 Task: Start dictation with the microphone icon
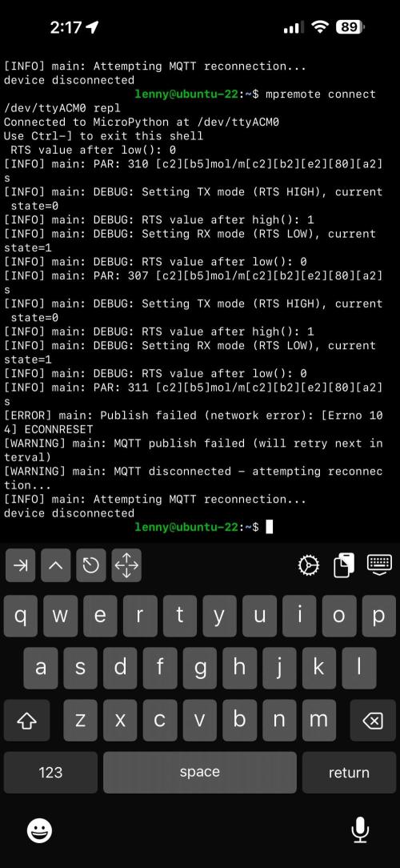point(360,830)
